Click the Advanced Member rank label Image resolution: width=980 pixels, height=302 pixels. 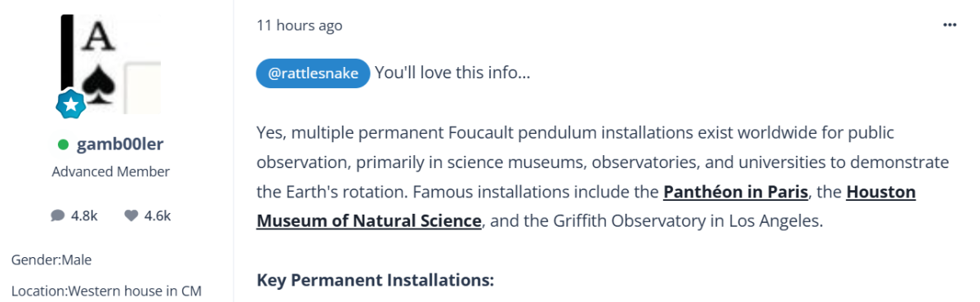[x=111, y=171]
